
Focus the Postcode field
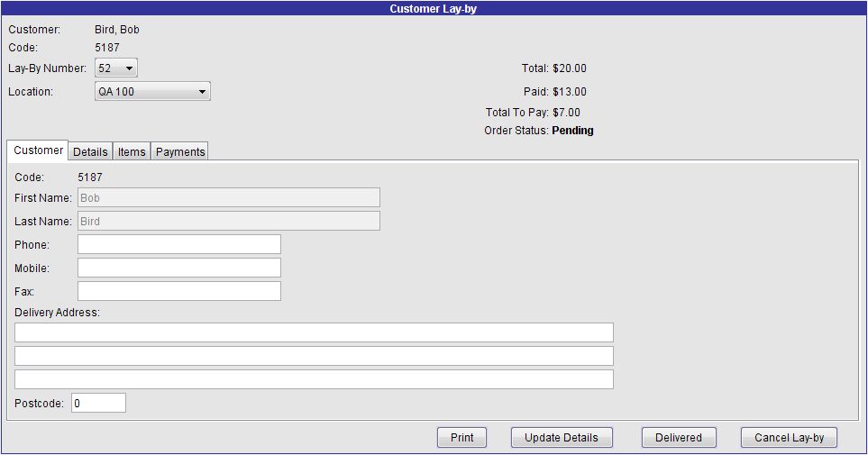[98, 404]
